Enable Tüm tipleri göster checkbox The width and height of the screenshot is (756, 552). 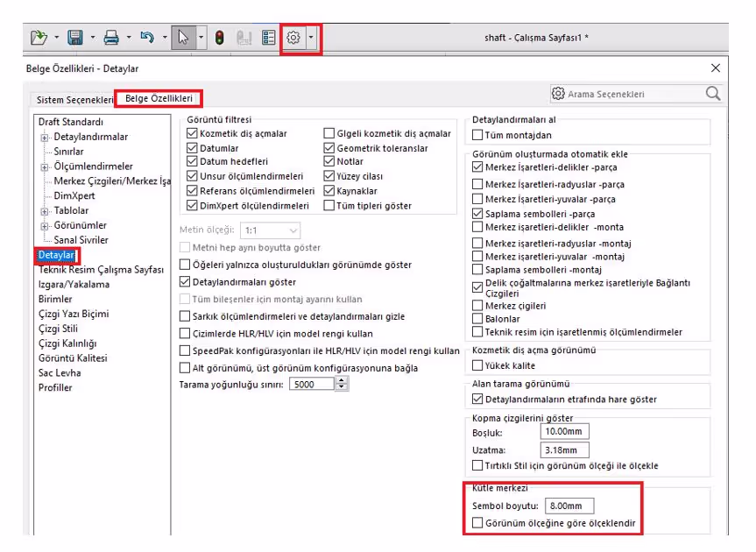[329, 205]
